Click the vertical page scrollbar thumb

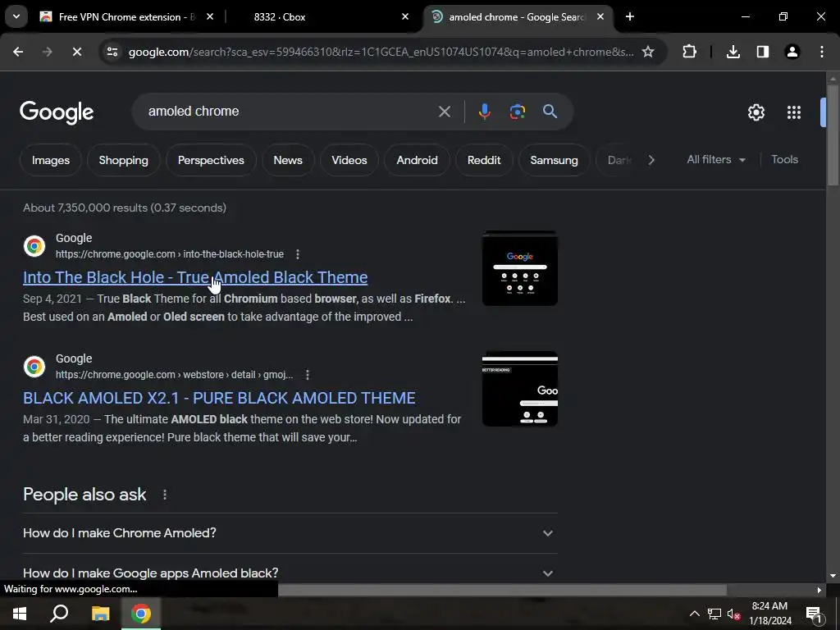(833, 135)
